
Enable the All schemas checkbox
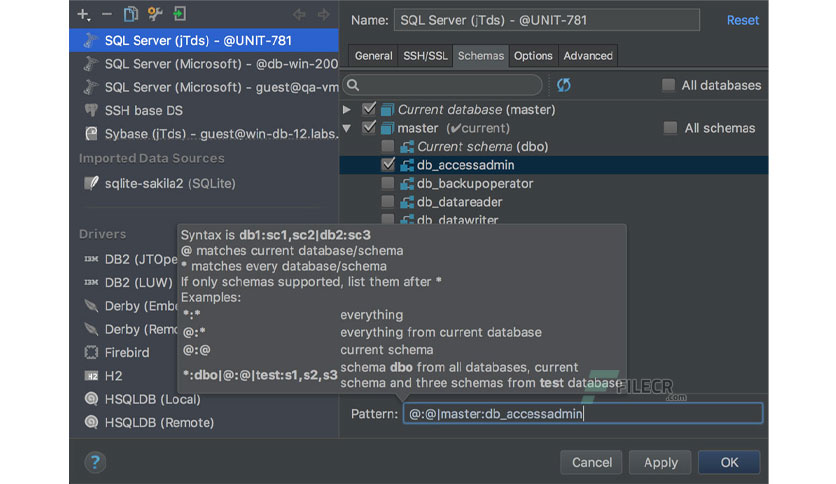[x=670, y=128]
